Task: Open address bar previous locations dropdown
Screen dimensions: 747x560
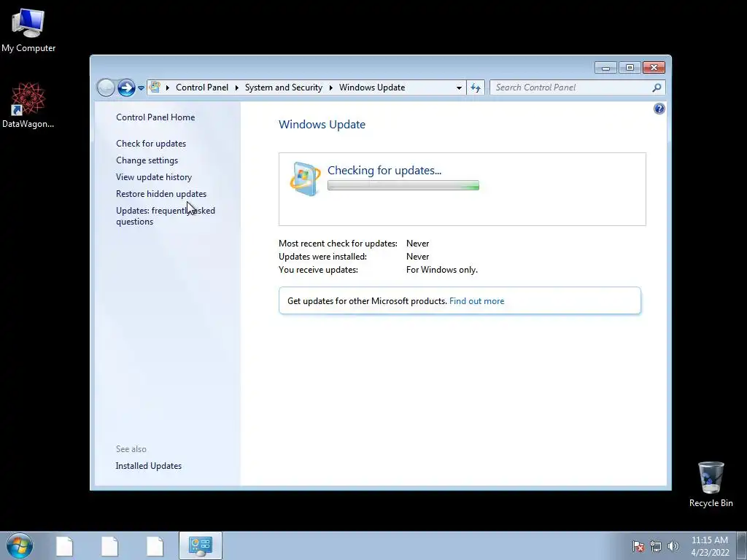Action: click(459, 87)
